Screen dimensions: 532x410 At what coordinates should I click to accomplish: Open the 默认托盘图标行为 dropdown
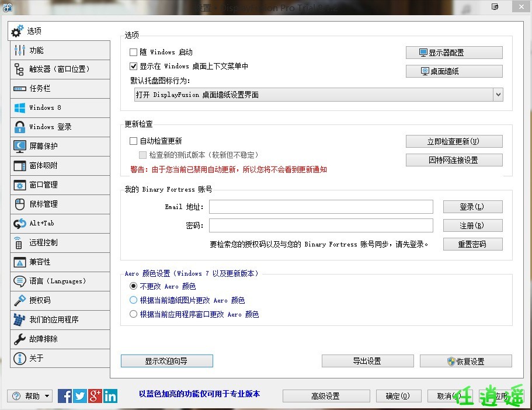tap(319, 95)
